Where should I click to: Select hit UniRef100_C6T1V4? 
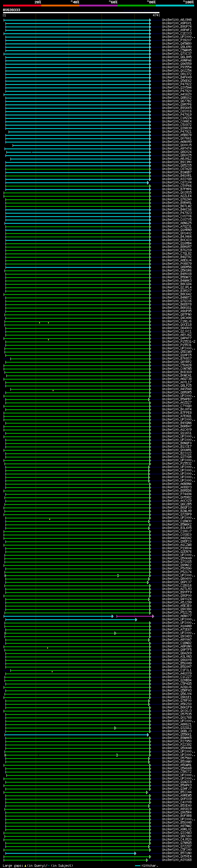tap(177, 182)
